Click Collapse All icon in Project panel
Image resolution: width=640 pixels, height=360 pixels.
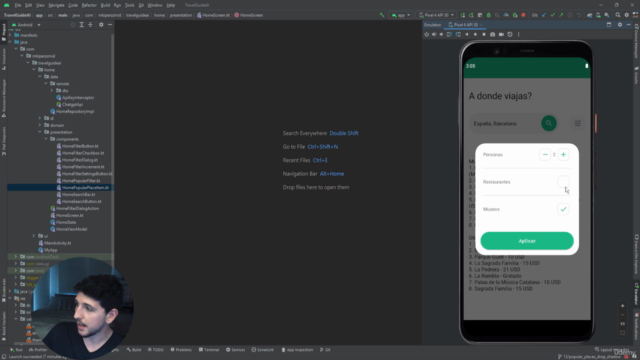click(x=91, y=25)
